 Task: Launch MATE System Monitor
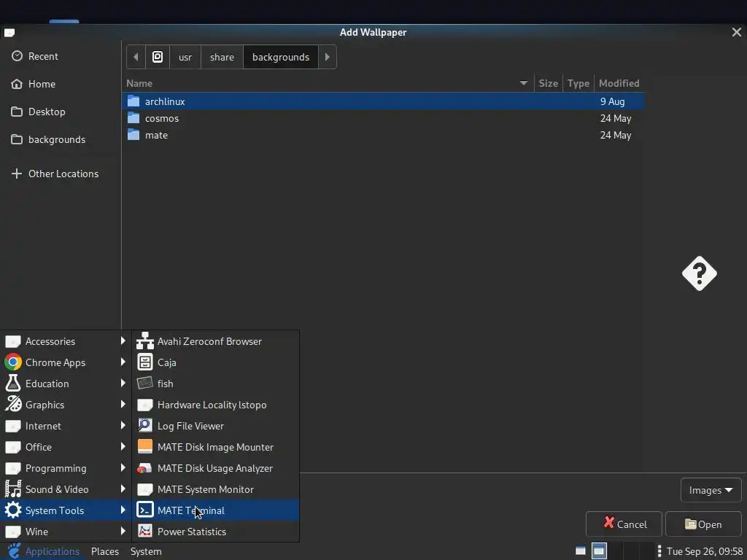216,489
